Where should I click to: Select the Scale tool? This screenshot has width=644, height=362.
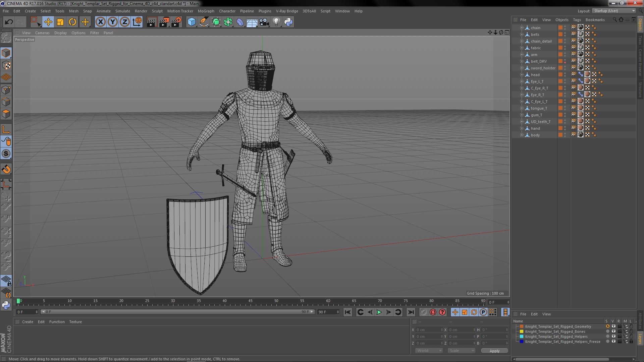(60, 22)
